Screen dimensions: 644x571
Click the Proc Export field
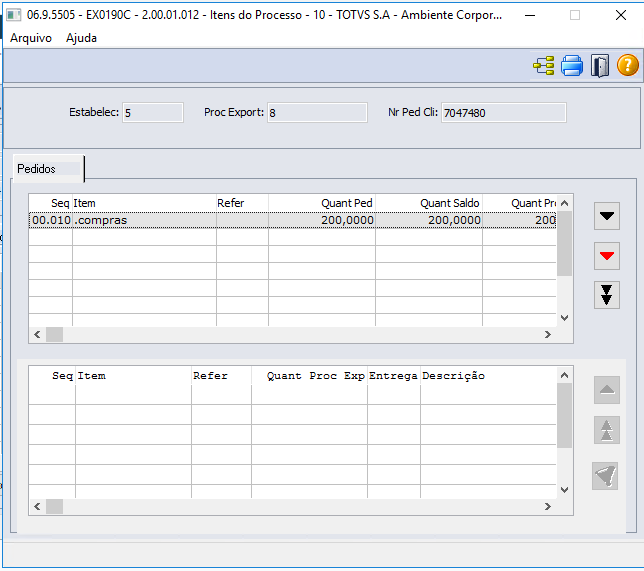(x=317, y=113)
